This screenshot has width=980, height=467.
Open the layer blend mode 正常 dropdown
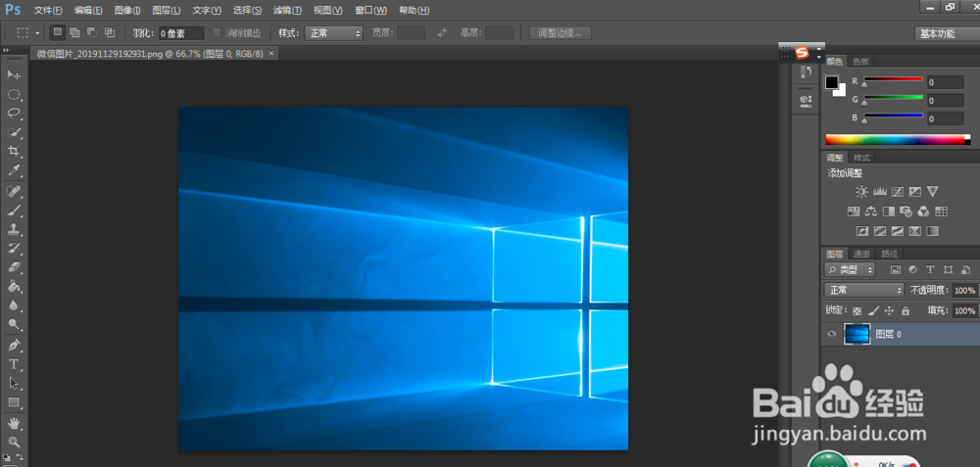[864, 291]
